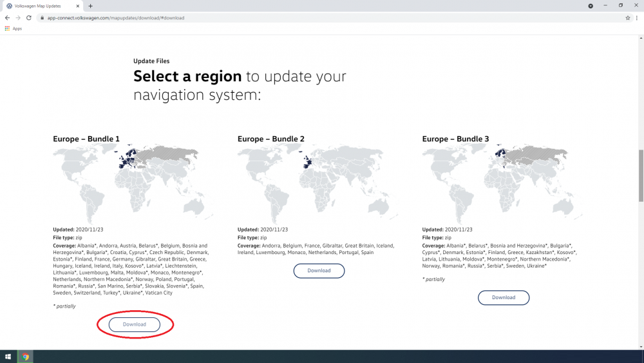Download the Europe Bundle 2 map update
The width and height of the screenshot is (644, 363).
(x=319, y=271)
